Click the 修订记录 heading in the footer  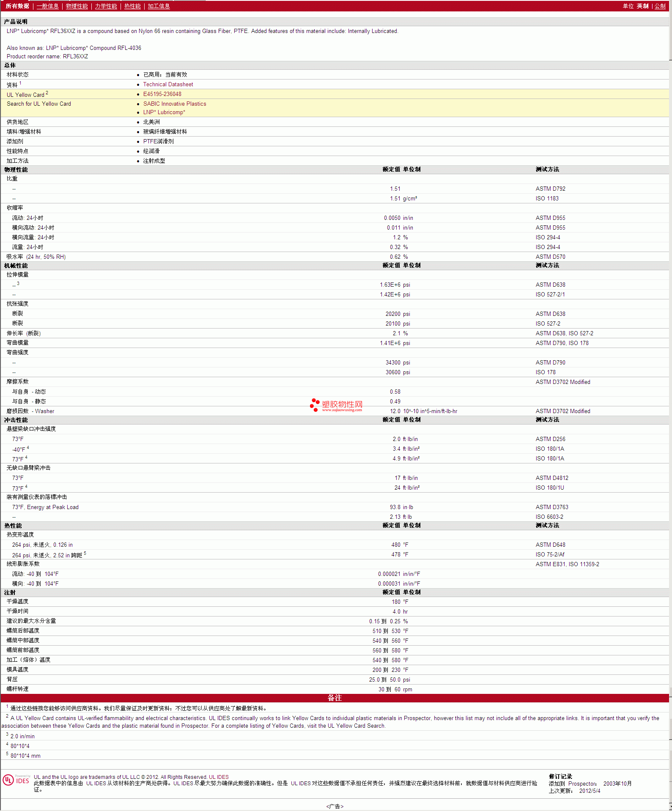click(x=560, y=777)
